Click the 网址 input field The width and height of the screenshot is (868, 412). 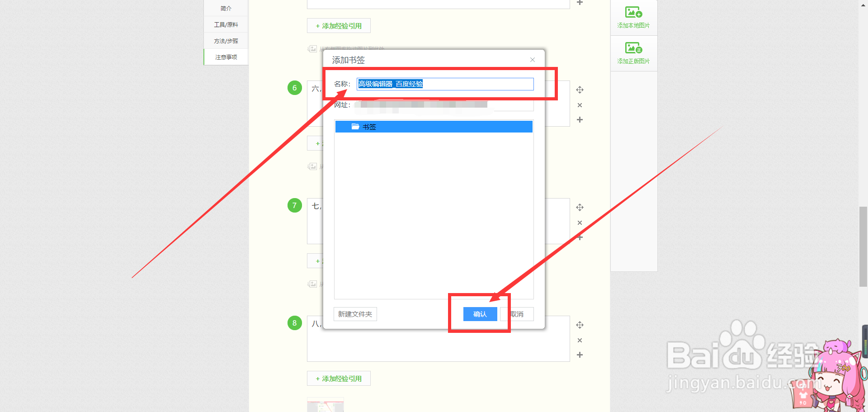point(445,105)
